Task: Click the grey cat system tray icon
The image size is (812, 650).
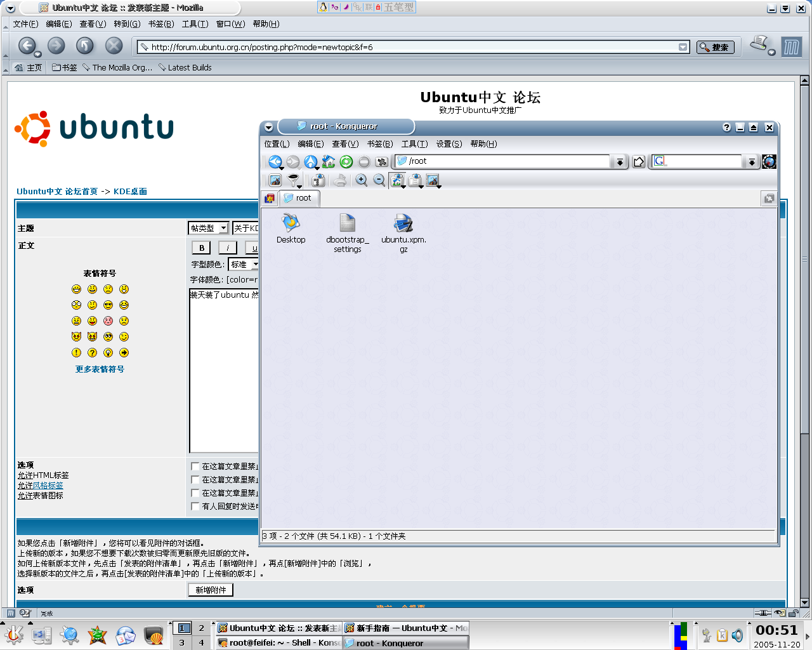Action: click(707, 635)
